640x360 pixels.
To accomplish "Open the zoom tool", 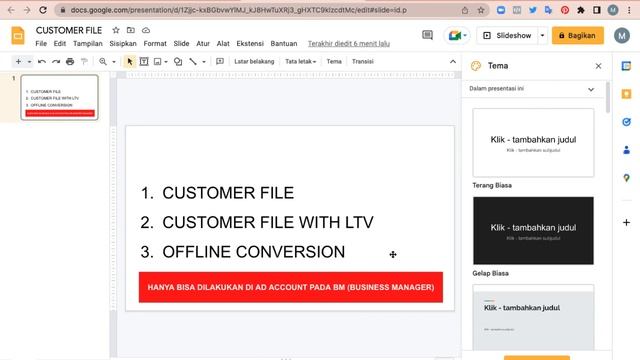I will click(103, 62).
